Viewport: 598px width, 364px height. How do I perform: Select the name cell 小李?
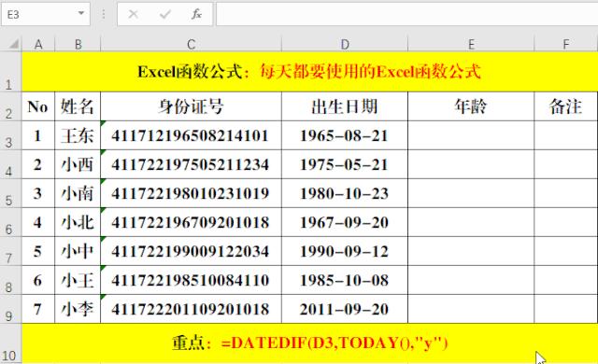(x=78, y=309)
